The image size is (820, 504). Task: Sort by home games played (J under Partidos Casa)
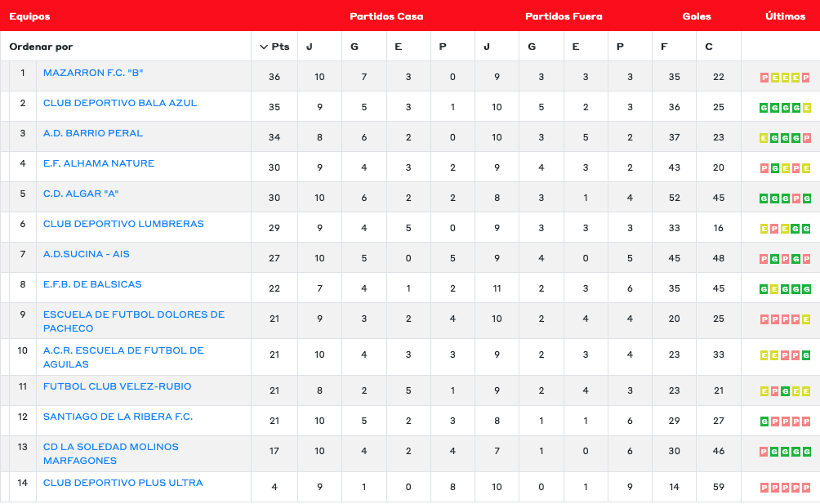click(x=310, y=47)
